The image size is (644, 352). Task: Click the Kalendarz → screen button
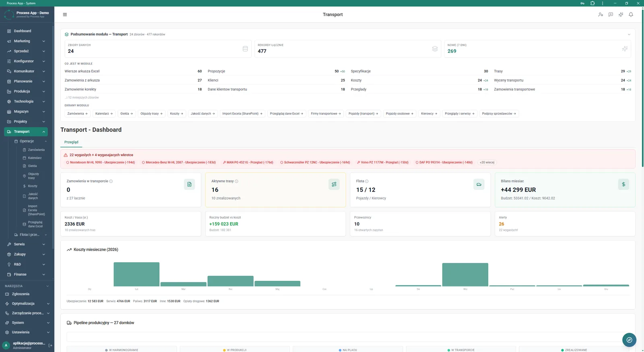[x=104, y=113]
